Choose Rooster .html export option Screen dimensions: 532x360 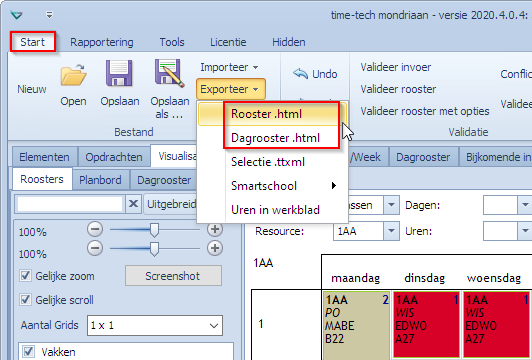272,114
